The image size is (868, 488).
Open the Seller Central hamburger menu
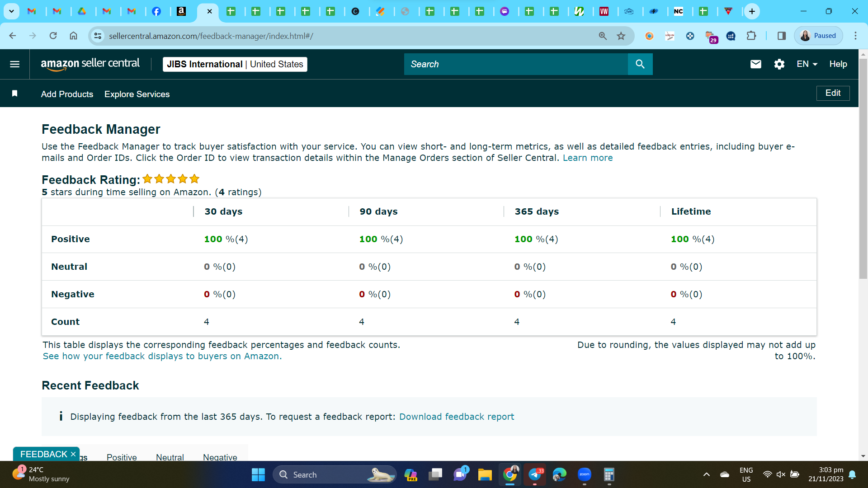pos(14,64)
